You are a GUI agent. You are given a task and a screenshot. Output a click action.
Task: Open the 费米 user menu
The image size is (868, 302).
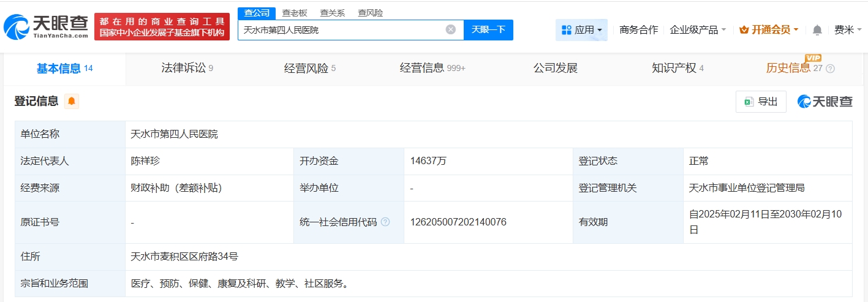click(x=847, y=29)
